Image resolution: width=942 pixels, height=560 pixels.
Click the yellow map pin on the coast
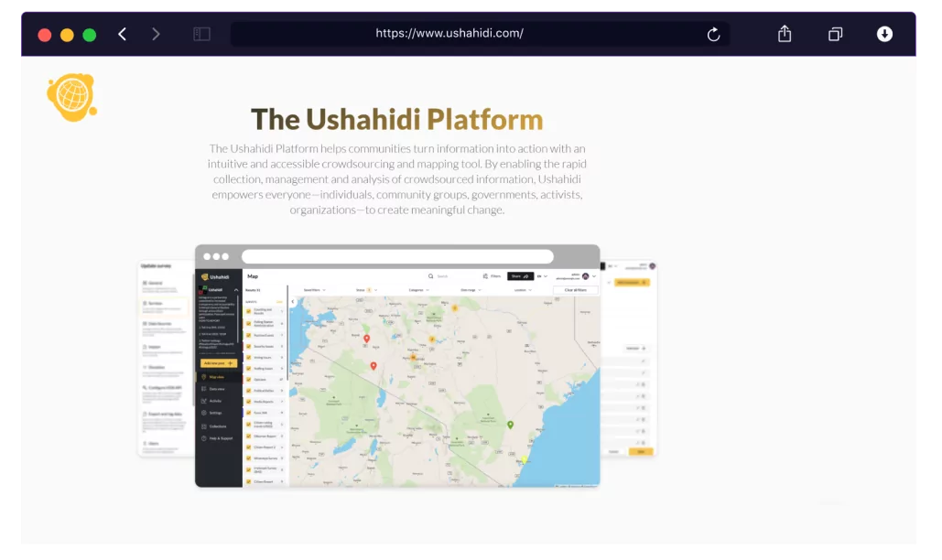(x=524, y=459)
